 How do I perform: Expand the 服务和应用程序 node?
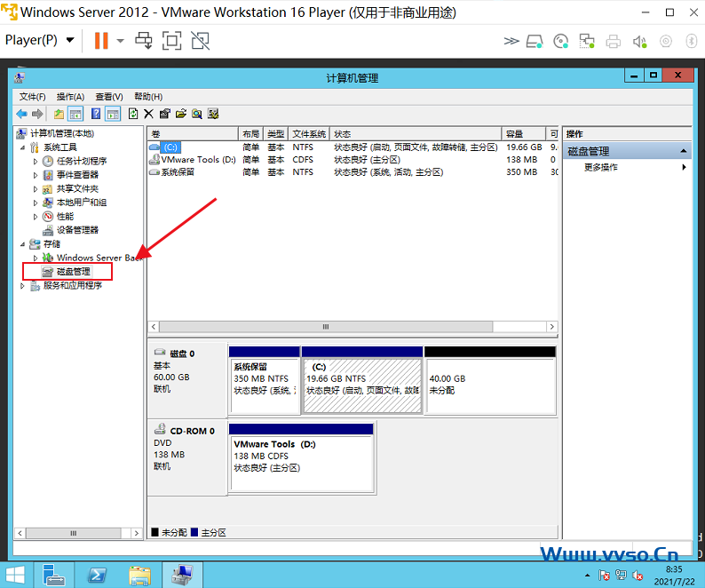22,286
